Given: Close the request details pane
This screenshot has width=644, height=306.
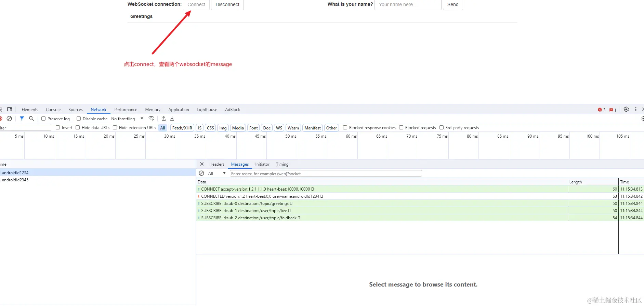Looking at the screenshot, I should tap(202, 164).
